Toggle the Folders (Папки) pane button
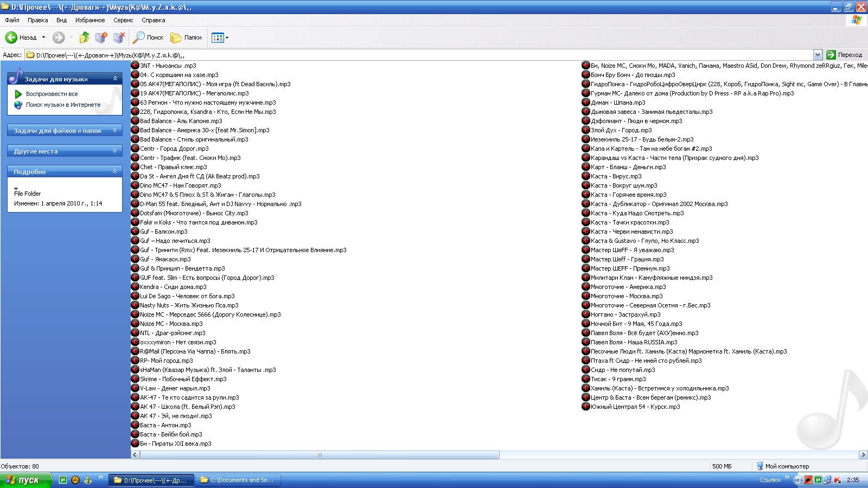The width and height of the screenshot is (868, 488). point(186,37)
